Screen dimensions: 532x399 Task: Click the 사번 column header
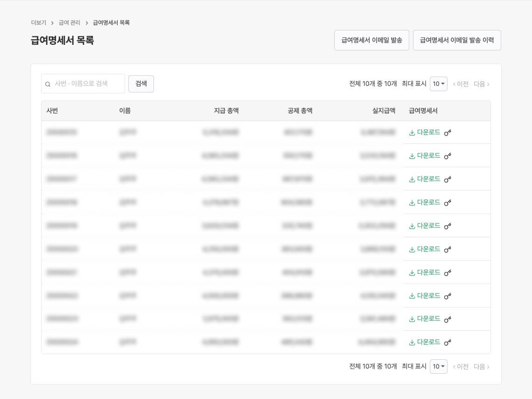tap(52, 111)
